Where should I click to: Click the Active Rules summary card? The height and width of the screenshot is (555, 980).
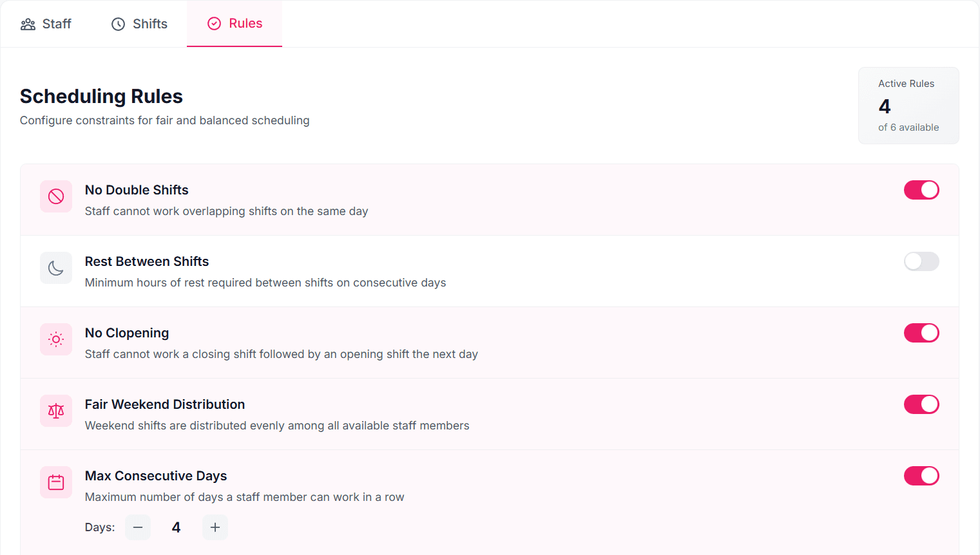(908, 106)
